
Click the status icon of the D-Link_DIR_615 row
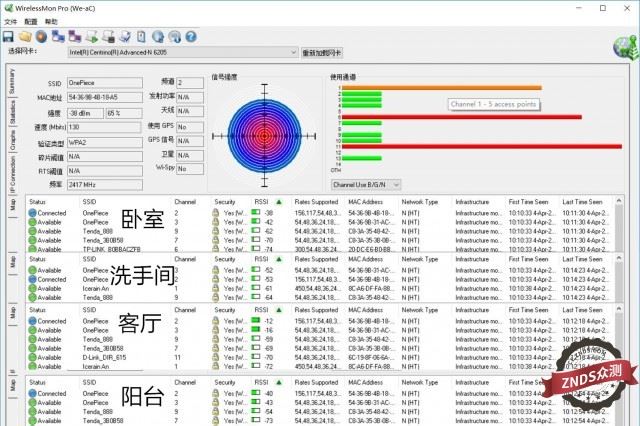[32, 357]
